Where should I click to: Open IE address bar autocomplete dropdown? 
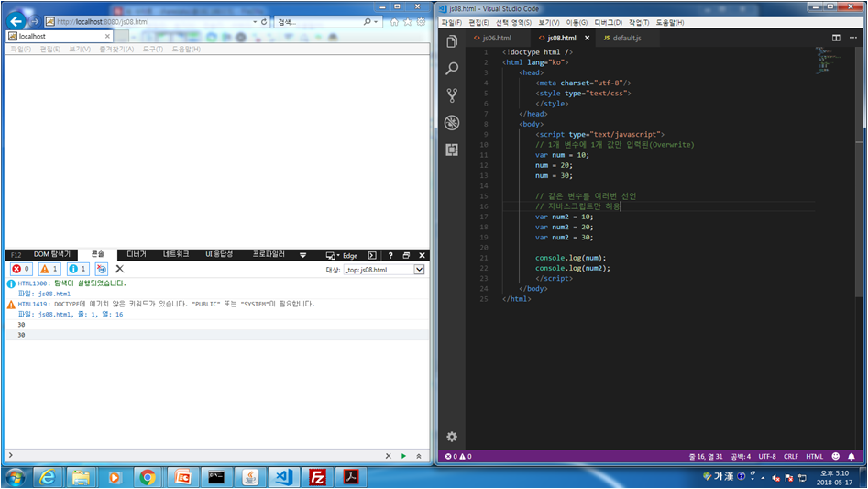pyautogui.click(x=255, y=22)
